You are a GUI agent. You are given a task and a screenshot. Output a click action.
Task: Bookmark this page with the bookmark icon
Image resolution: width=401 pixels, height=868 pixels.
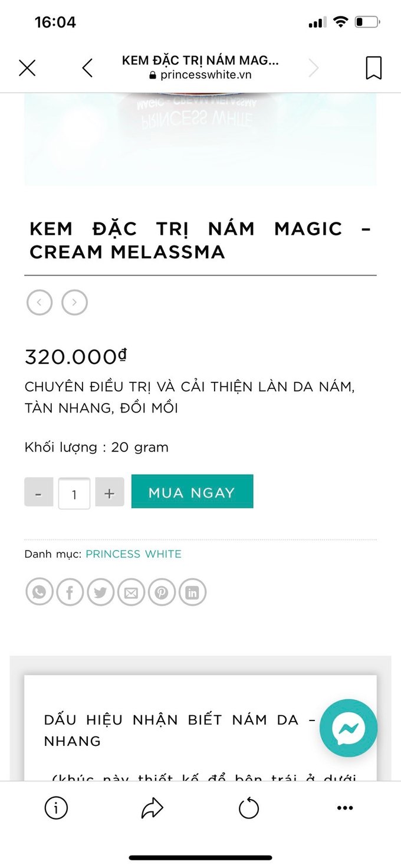[x=373, y=68]
